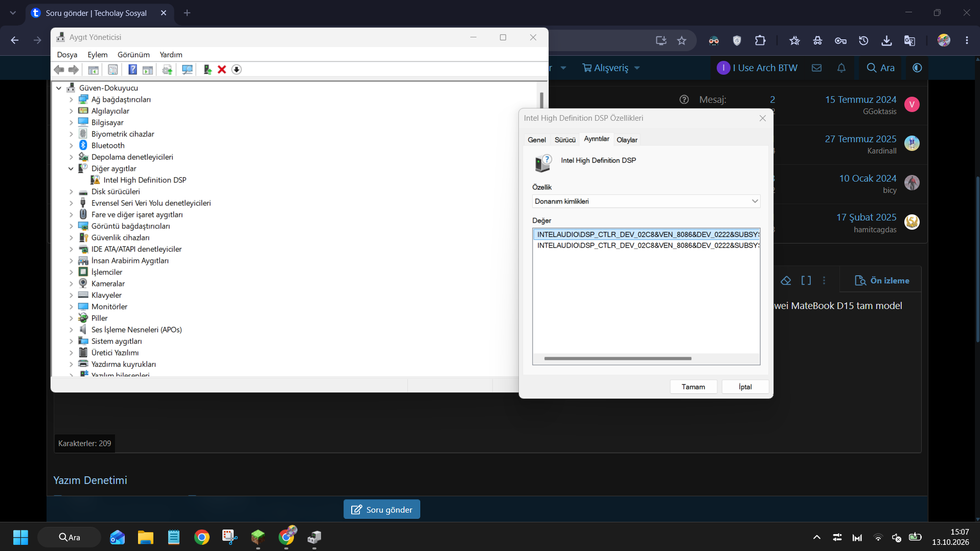The image size is (980, 551).
Task: Click the Soru gönder submit button
Action: [x=382, y=510]
